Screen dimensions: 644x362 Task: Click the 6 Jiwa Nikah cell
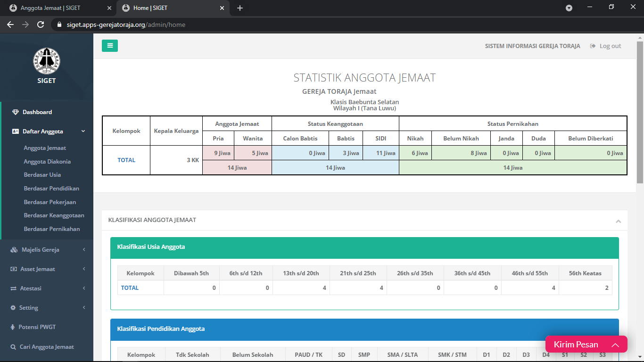[415, 153]
